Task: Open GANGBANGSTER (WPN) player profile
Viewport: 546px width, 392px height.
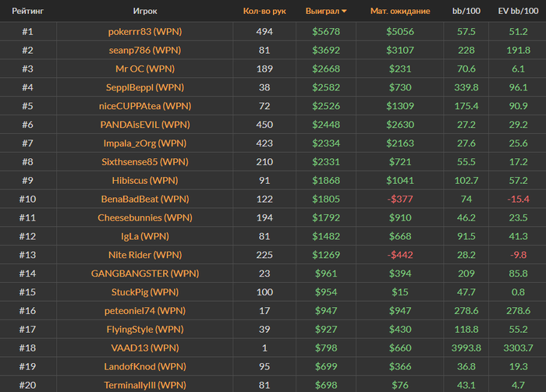Action: (144, 274)
